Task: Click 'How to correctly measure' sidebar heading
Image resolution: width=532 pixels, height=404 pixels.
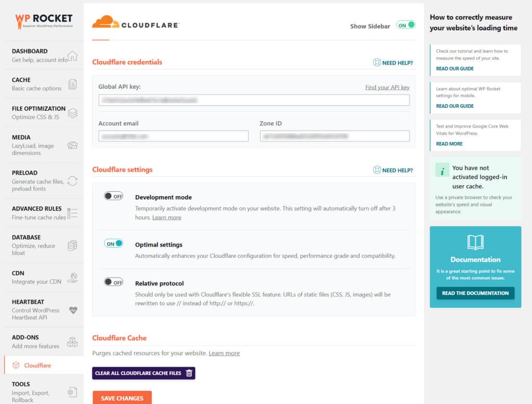Action: (x=474, y=22)
